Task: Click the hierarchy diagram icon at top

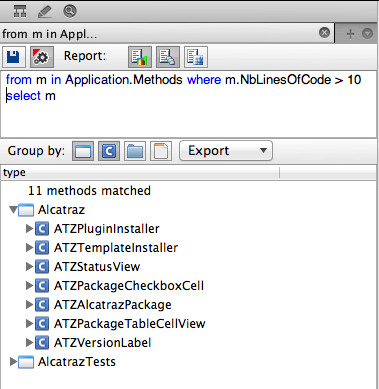Action: coord(20,11)
